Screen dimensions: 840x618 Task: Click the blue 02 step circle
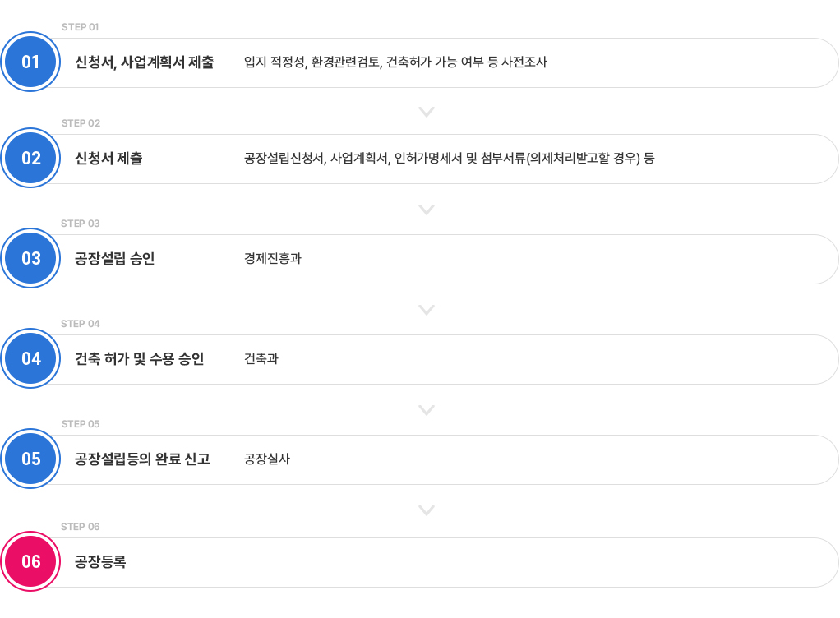point(30,159)
